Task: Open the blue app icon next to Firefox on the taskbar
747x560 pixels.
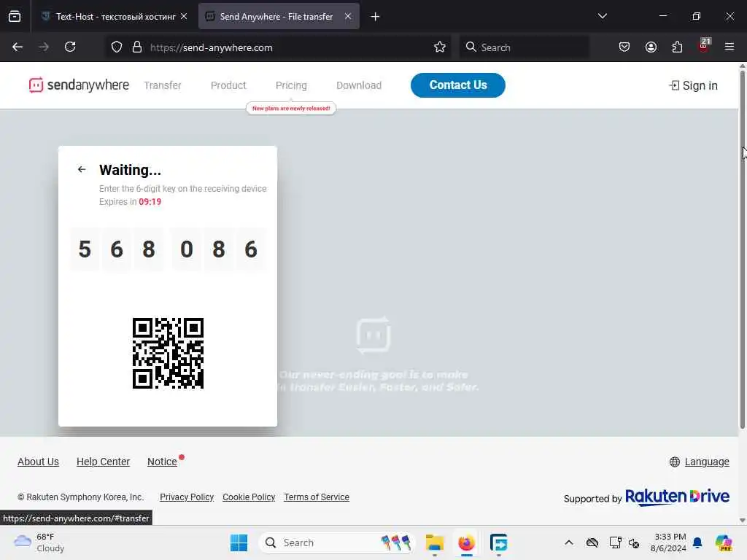Action: click(498, 542)
